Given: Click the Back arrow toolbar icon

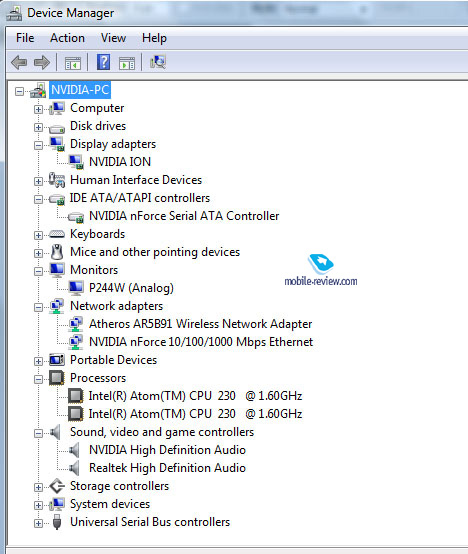Looking at the screenshot, I should click(19, 63).
